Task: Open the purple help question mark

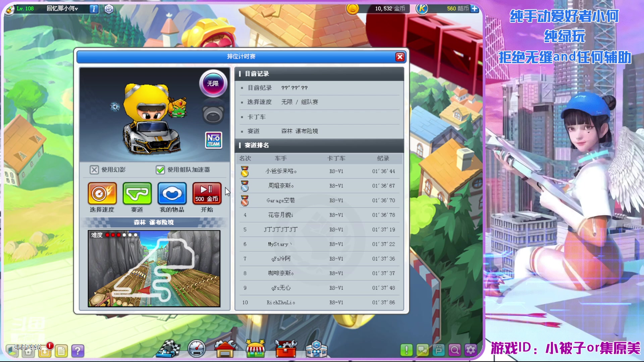Action: click(x=77, y=351)
